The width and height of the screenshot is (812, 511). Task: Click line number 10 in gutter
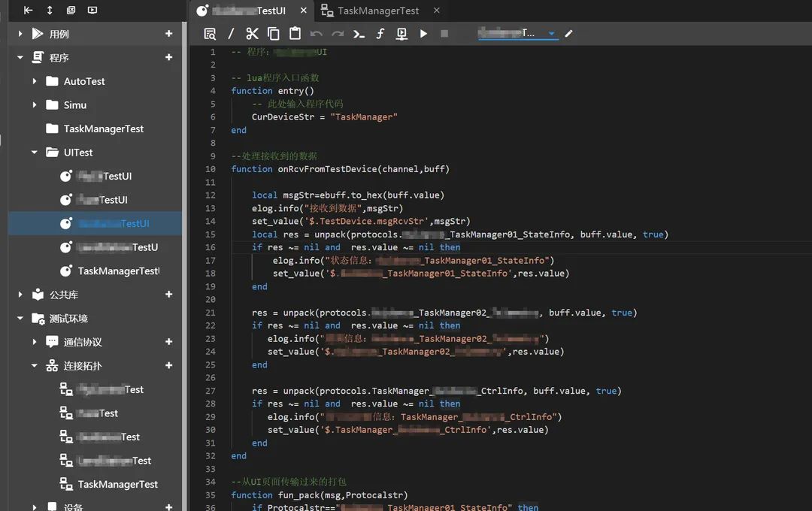click(x=211, y=169)
